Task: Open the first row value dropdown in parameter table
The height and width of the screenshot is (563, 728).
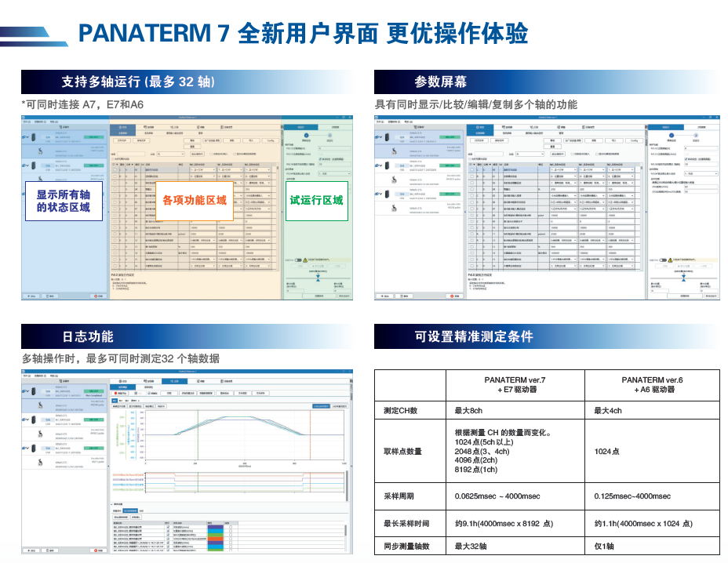Action: click(x=575, y=169)
